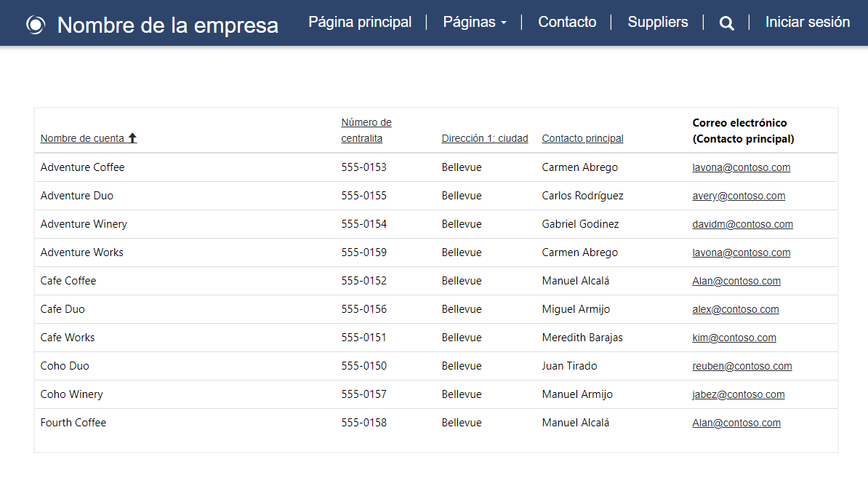Expand the Páginas dropdown menu
Image resolution: width=868 pixels, height=486 pixels.
click(475, 22)
